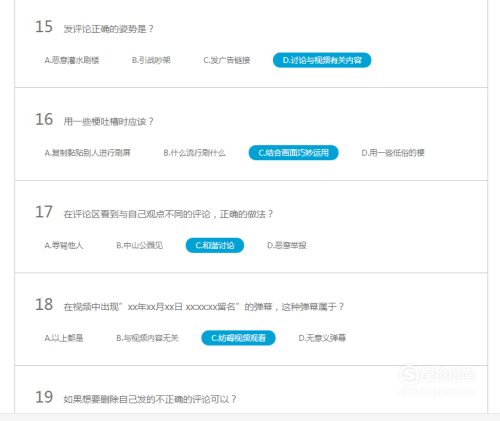The image size is (500, 421).
Task: Click the question number 15
Action: (x=44, y=27)
